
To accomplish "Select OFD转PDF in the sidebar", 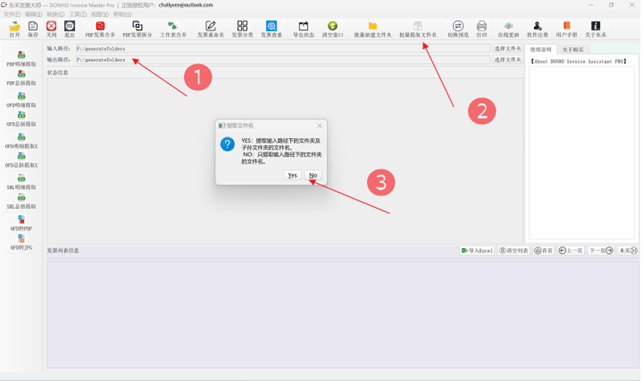I will pos(21,223).
